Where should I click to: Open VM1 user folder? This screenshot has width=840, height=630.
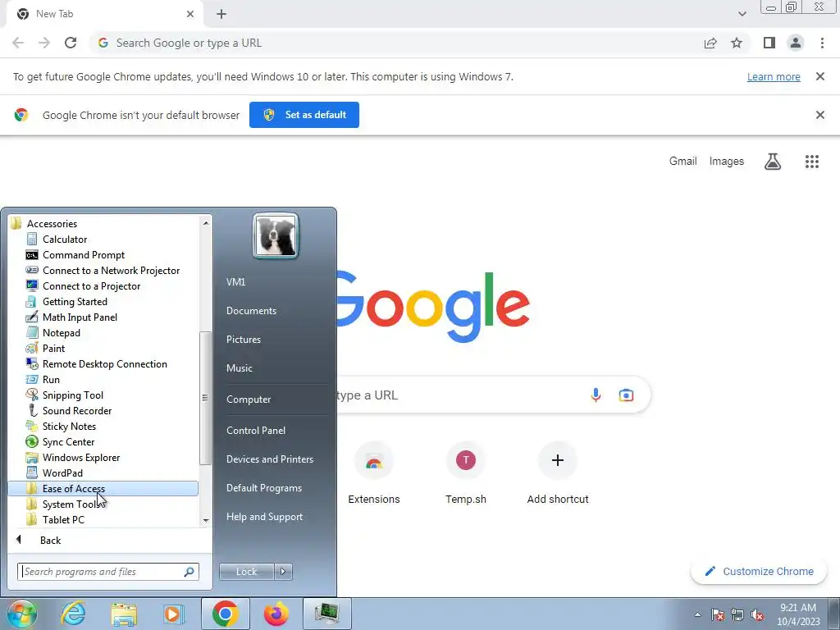click(x=235, y=282)
